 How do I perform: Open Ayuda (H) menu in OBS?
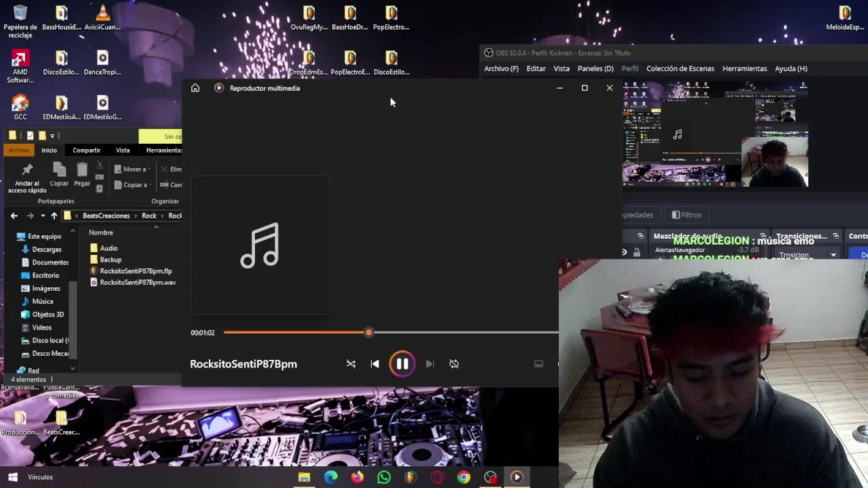(791, 68)
